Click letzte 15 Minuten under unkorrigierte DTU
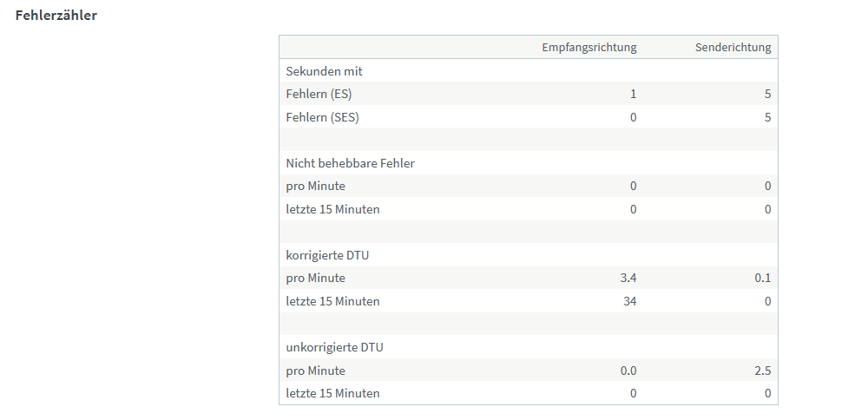 [x=332, y=393]
